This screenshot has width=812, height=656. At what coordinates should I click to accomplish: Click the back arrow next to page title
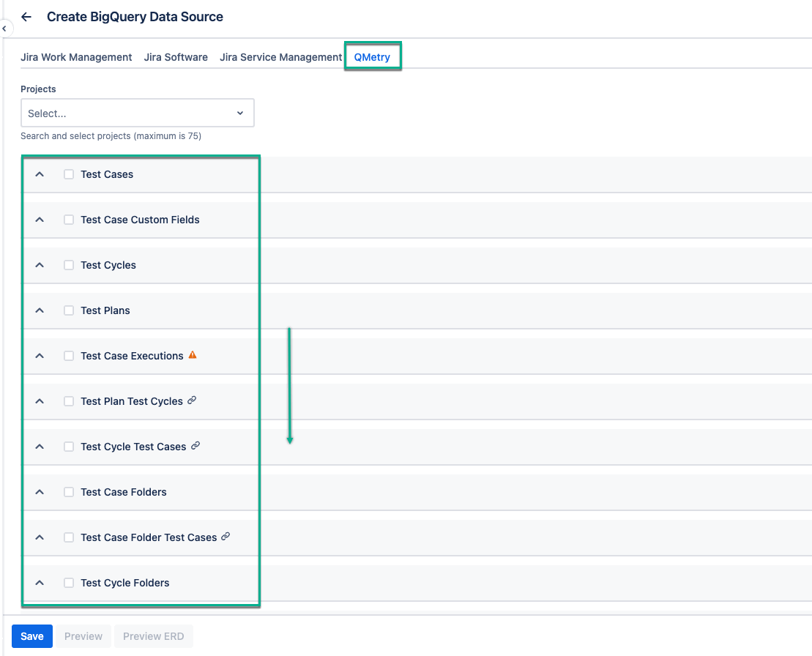(x=26, y=16)
